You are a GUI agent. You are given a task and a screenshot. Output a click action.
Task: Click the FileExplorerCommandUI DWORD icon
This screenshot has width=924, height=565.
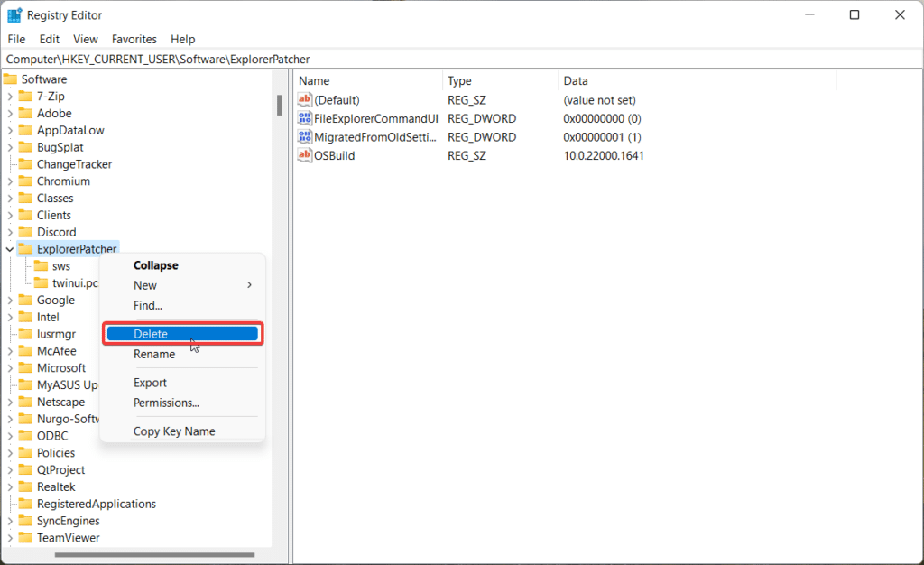point(304,118)
